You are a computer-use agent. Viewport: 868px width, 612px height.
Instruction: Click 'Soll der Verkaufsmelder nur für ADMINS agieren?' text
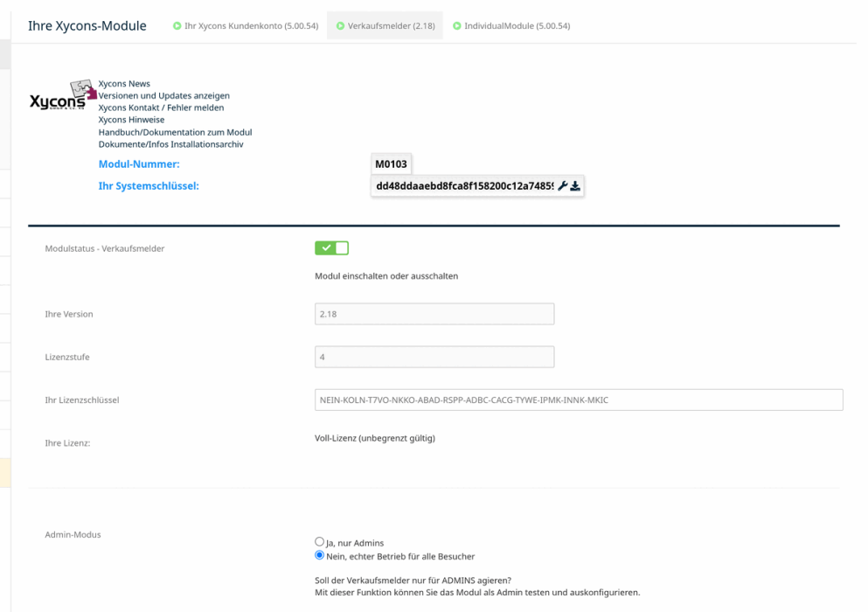(413, 581)
